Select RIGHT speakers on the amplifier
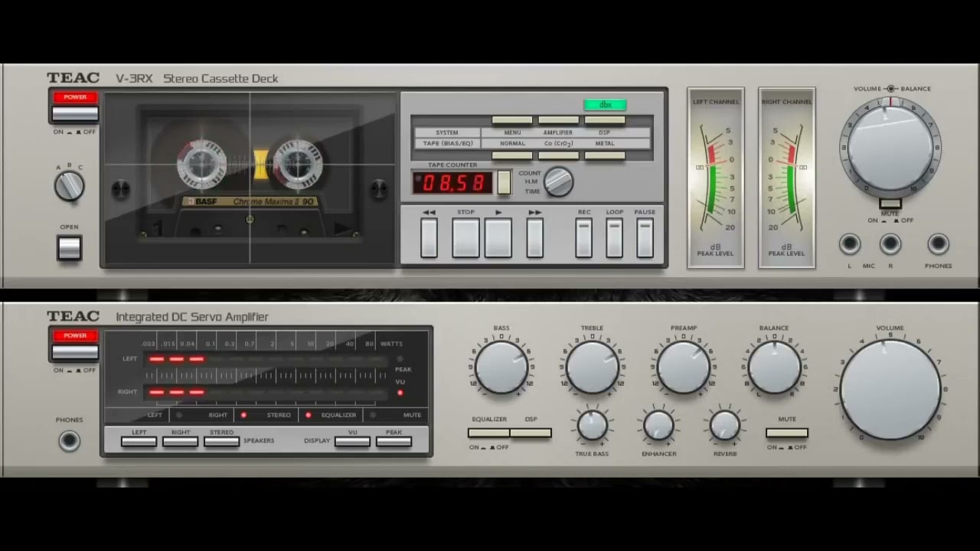 coord(180,441)
